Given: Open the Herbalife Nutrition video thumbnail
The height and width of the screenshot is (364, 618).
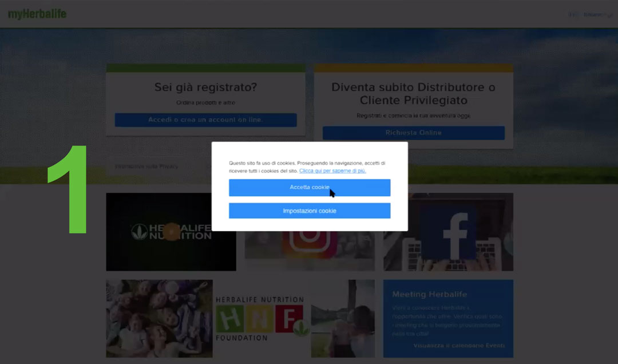Looking at the screenshot, I should pyautogui.click(x=171, y=232).
